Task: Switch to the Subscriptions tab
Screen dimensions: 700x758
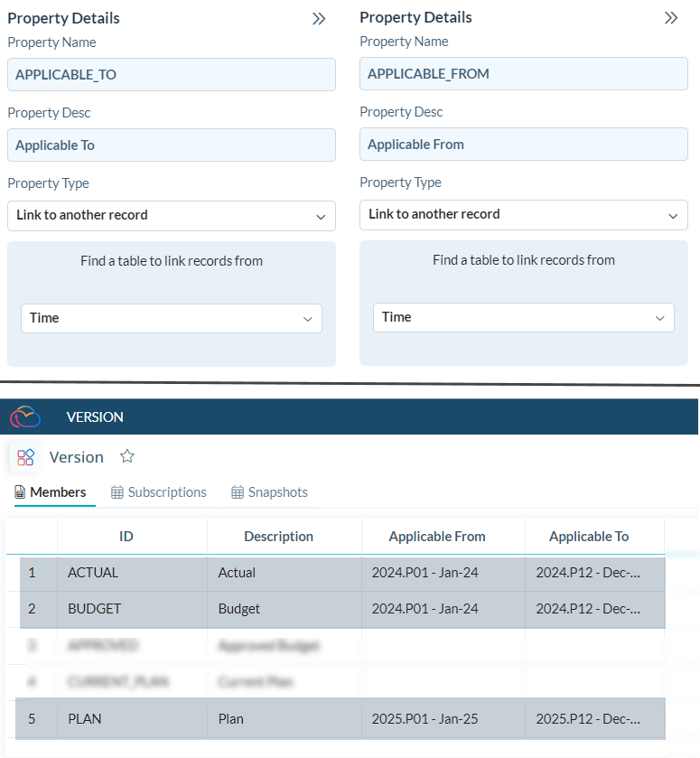Action: pos(166,492)
